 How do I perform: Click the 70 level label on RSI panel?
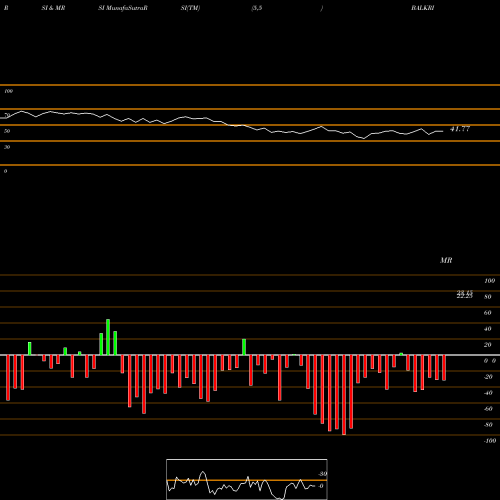[7, 115]
